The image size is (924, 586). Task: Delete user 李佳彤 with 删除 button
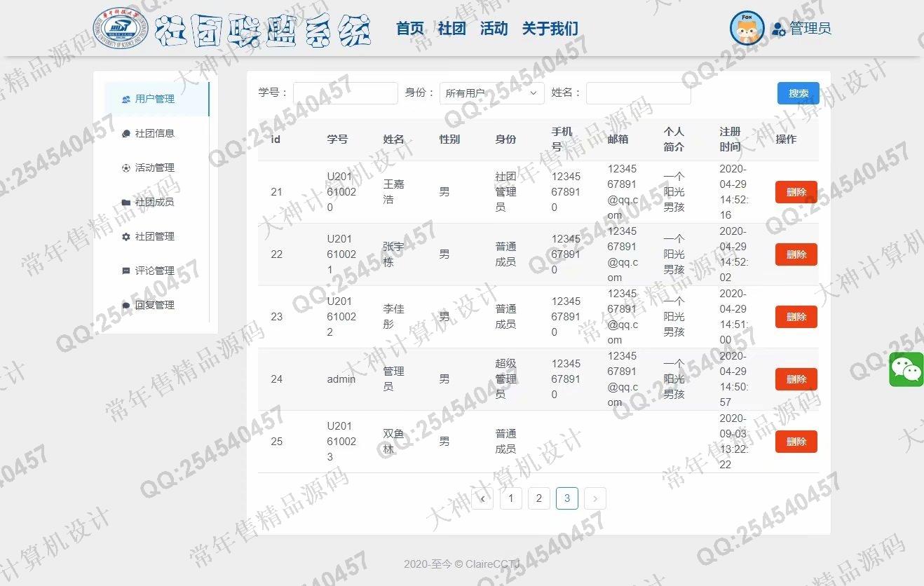[796, 317]
